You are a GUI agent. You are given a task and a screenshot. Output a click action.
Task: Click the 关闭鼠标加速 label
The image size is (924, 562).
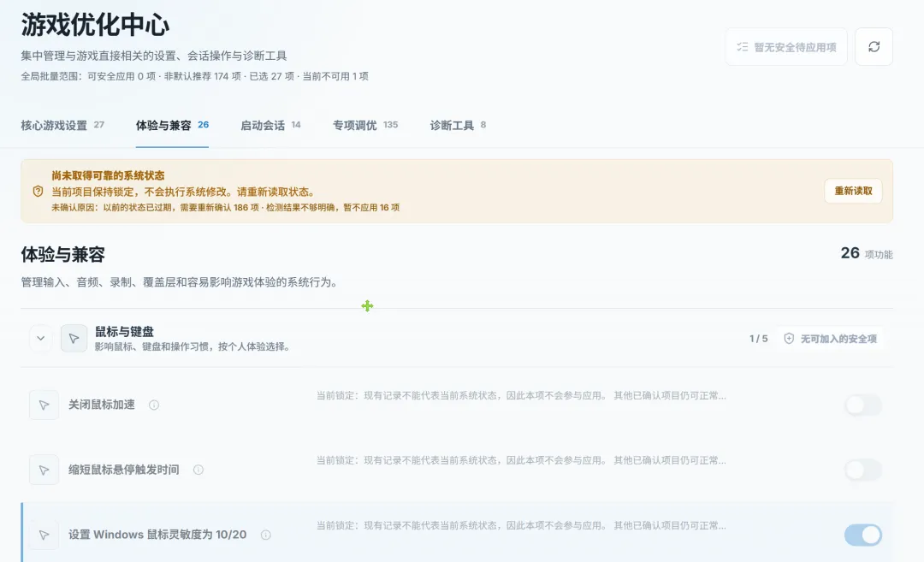click(101, 405)
